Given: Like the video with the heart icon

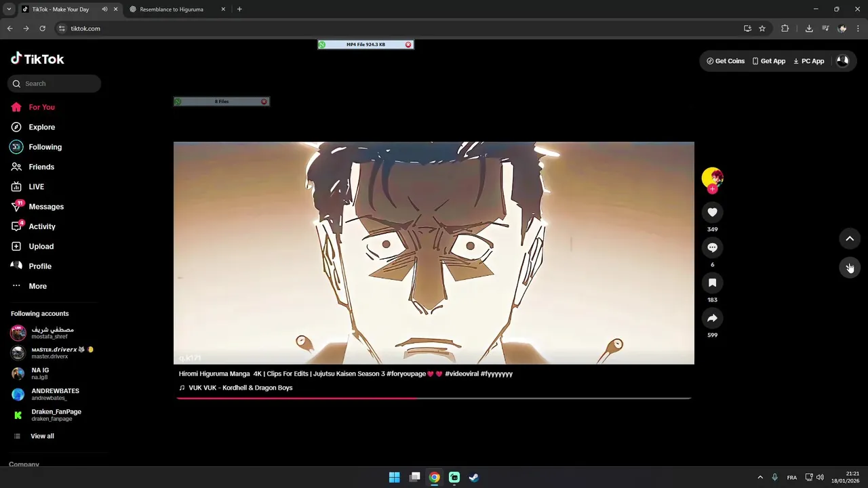Looking at the screenshot, I should point(712,212).
